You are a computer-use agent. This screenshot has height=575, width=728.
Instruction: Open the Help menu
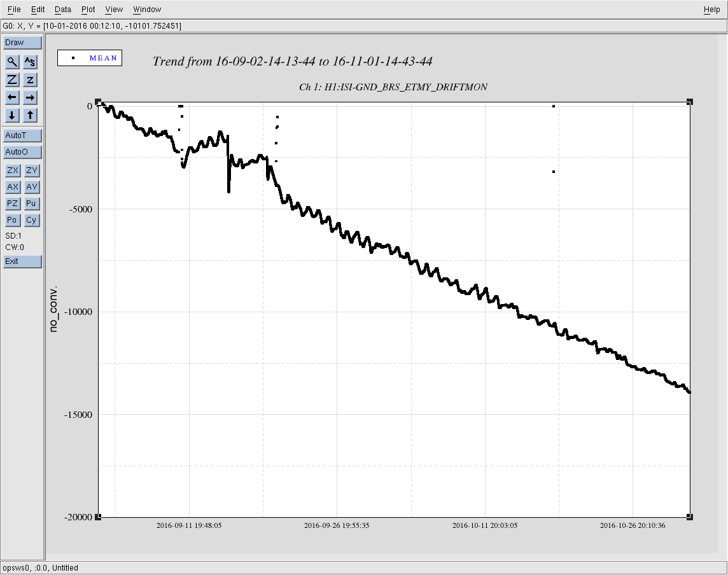tap(711, 10)
